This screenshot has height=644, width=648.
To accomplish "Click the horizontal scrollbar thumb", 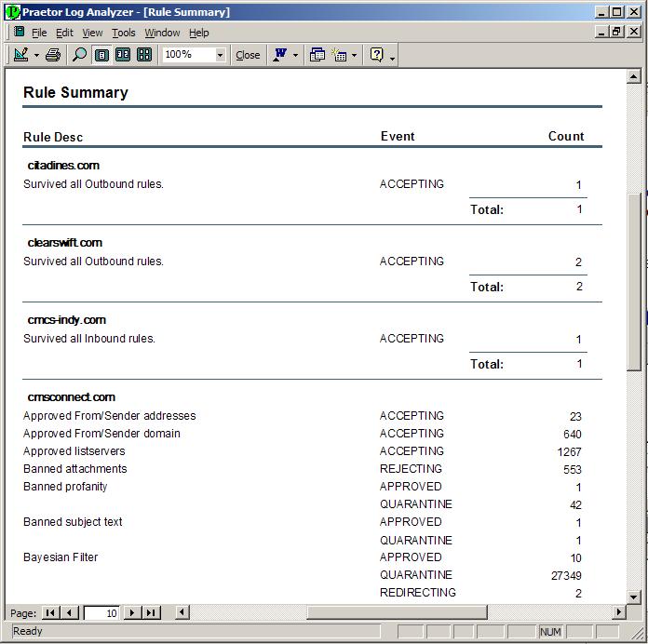I will click(397, 612).
